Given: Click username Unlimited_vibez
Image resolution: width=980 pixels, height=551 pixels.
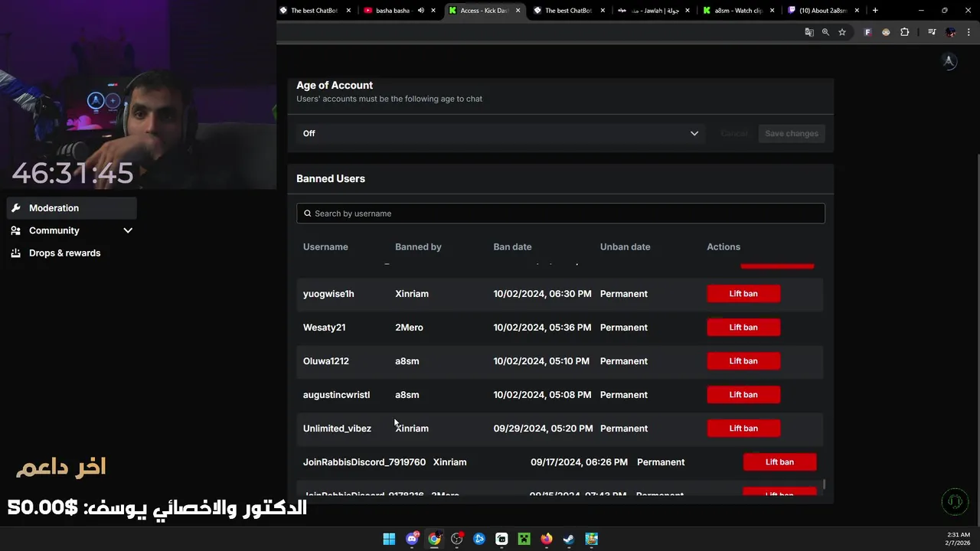Looking at the screenshot, I should click(x=337, y=429).
